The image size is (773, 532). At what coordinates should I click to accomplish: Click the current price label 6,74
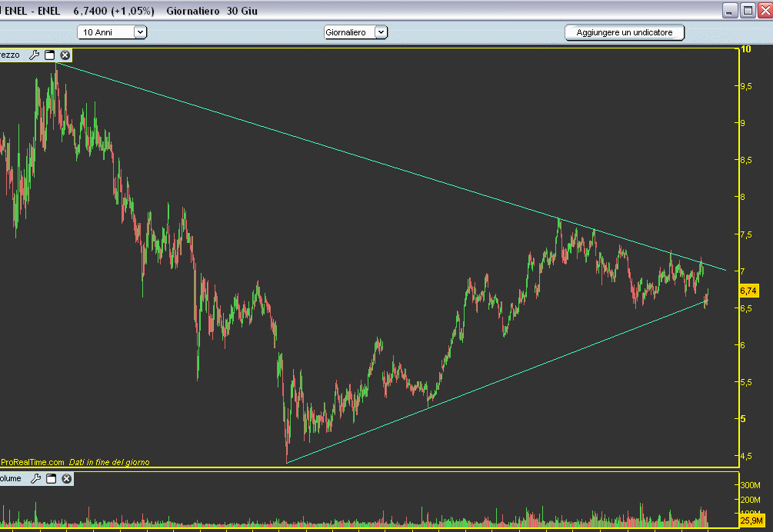(x=748, y=291)
